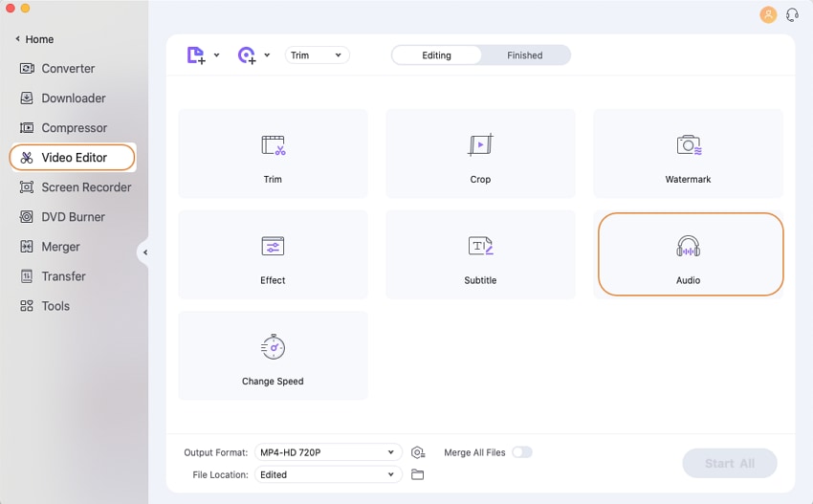
Task: Browse output folder icon
Action: [417, 474]
